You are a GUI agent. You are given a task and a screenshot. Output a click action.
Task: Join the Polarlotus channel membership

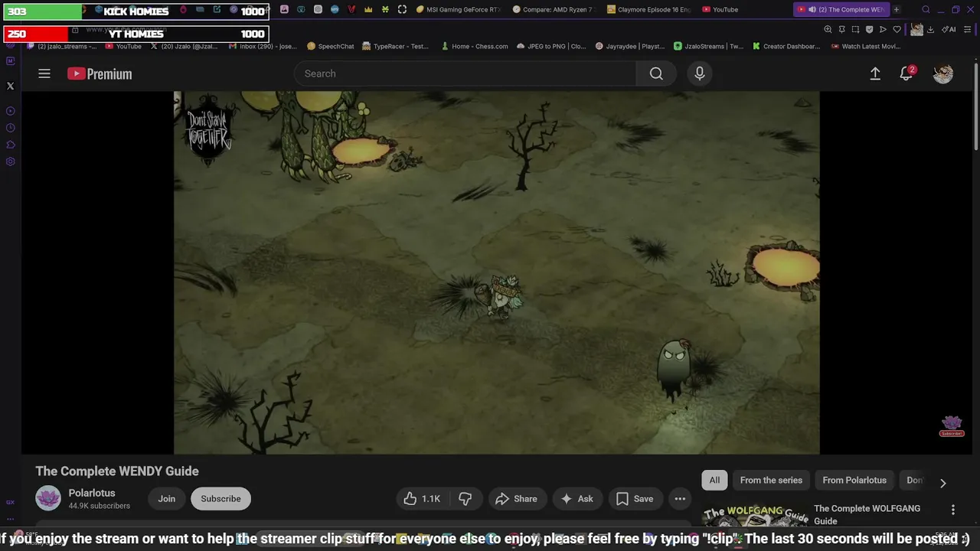pyautogui.click(x=167, y=499)
